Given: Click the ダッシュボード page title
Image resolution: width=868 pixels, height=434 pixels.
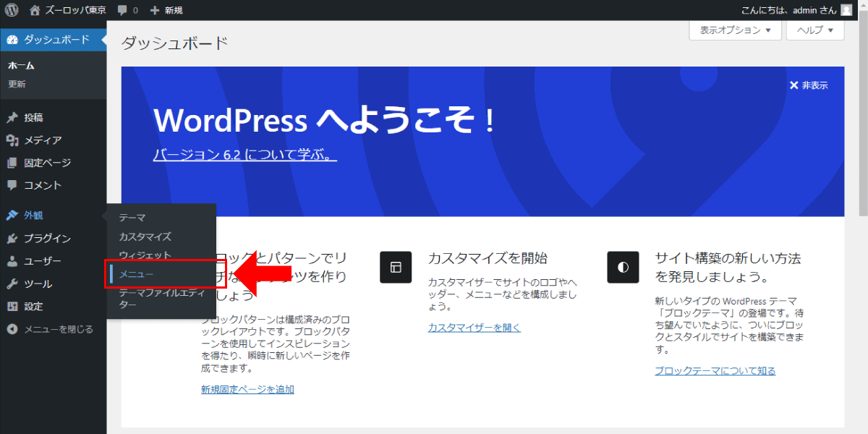Looking at the screenshot, I should (175, 43).
